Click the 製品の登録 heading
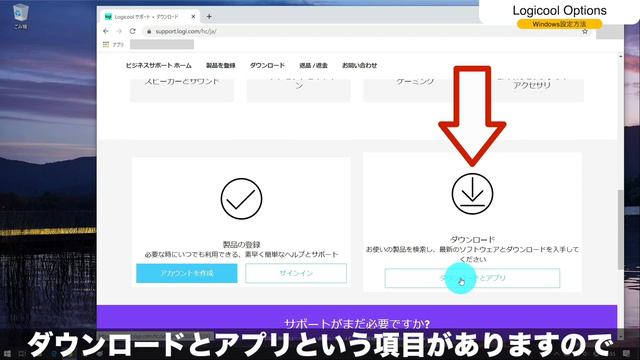Viewport: 640px width, 360px height. (241, 244)
